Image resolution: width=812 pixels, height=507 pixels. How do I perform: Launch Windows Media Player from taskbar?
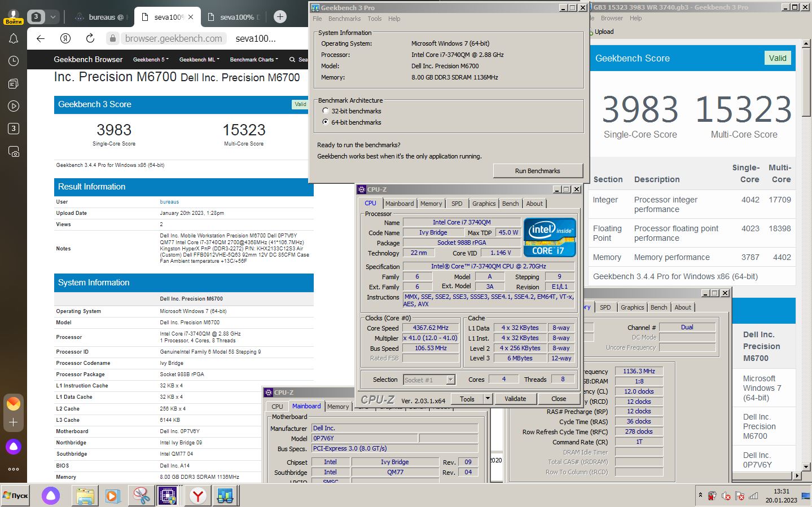click(112, 496)
